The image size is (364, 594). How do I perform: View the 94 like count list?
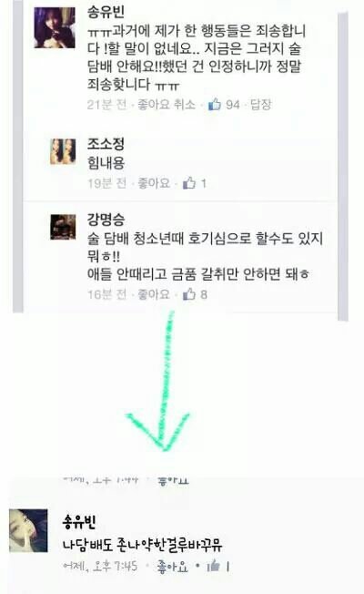[233, 104]
